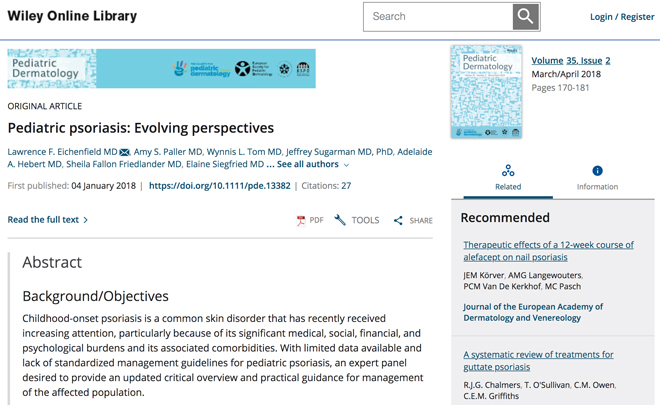660x405 pixels.
Task: Open author Amy S. Paller MD
Action: [168, 152]
